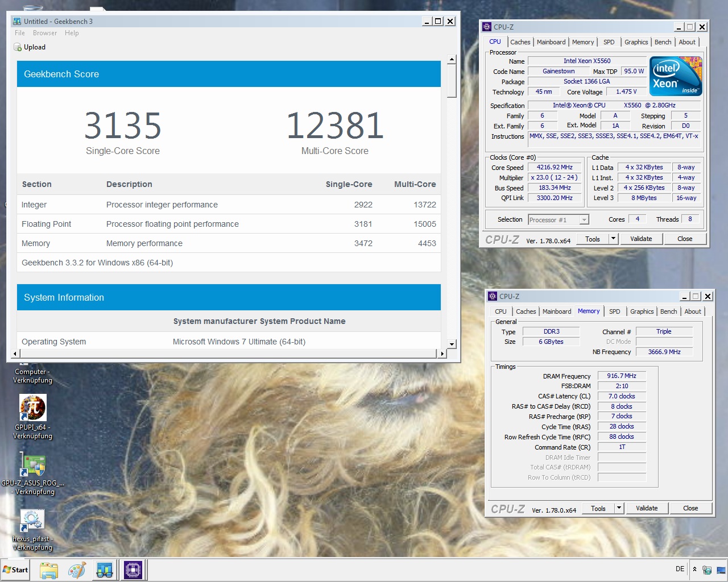
Task: Switch to CPU-Z via its taskbar icon
Action: coord(133,570)
